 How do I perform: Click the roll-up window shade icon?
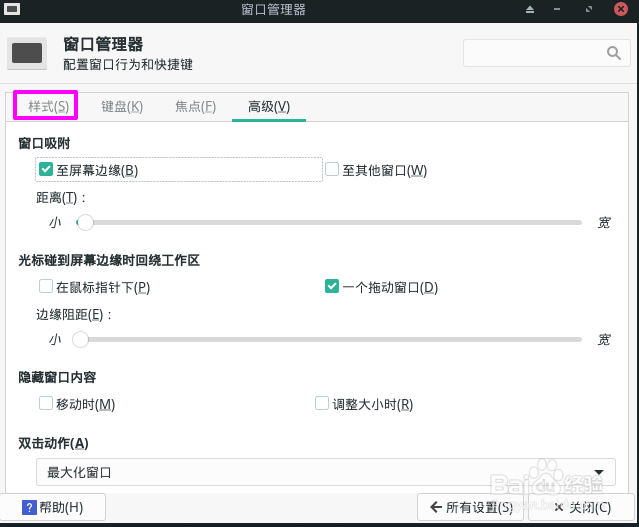[x=530, y=9]
